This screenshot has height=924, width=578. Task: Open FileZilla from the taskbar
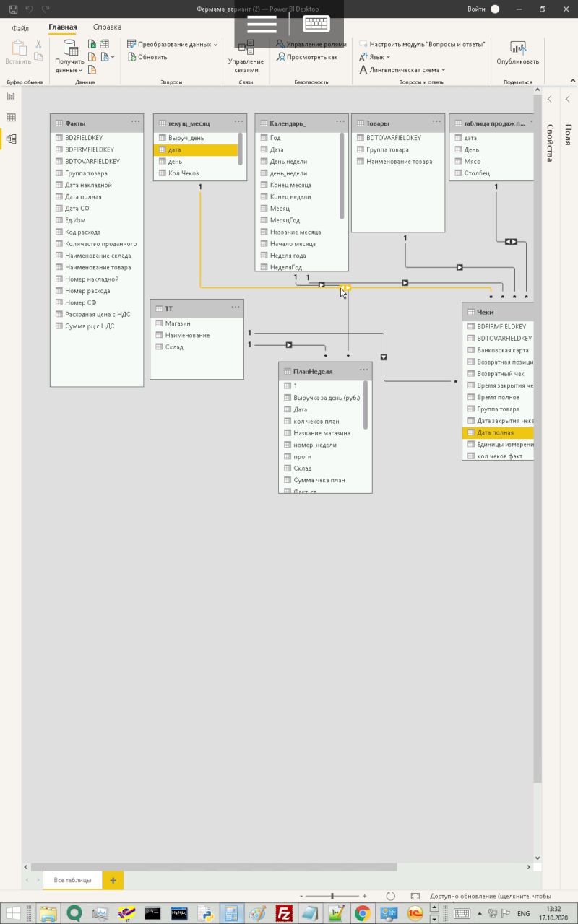click(x=285, y=913)
